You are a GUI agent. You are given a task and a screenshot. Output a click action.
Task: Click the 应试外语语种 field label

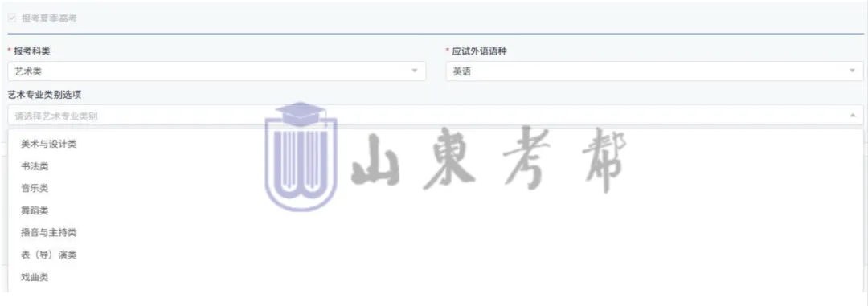tap(479, 51)
